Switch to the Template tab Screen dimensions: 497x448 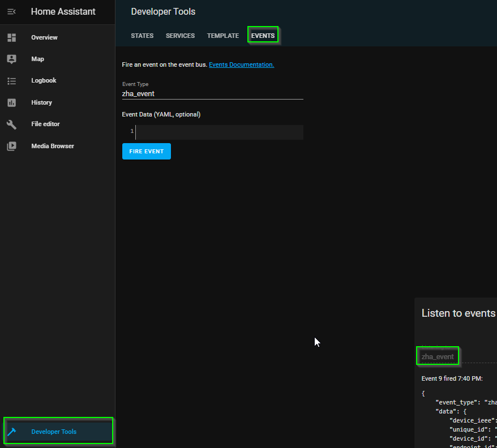(223, 36)
